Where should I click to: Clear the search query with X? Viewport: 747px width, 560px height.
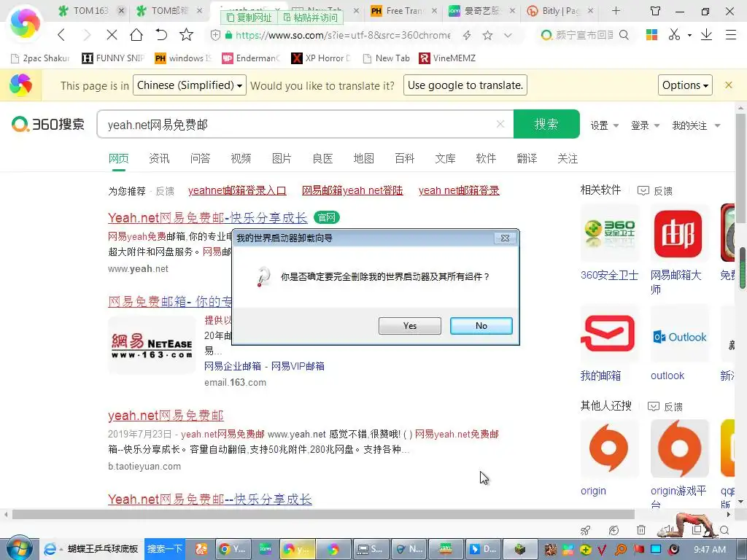click(500, 124)
